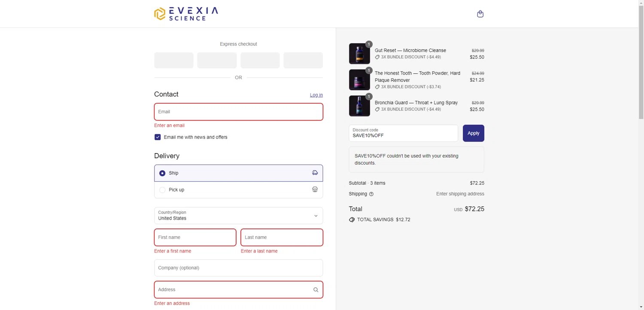Click the truck icon in Ship option
644x310 pixels.
coord(315,173)
